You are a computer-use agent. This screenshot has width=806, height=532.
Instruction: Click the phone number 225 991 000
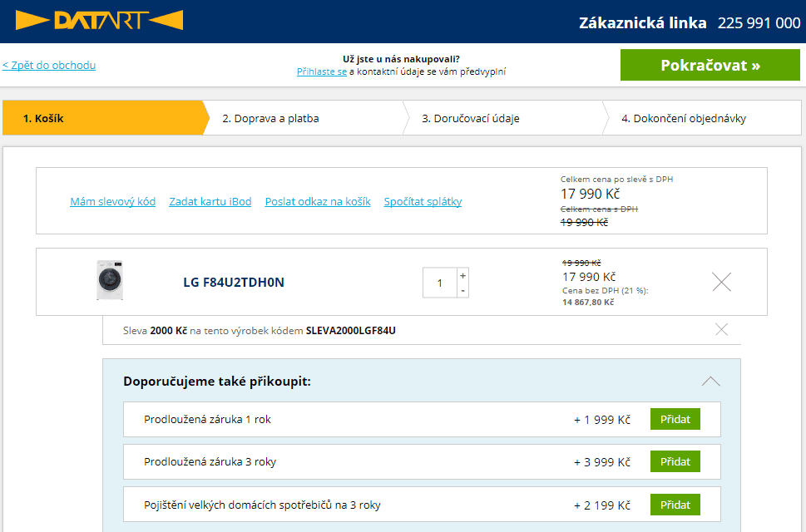click(759, 23)
